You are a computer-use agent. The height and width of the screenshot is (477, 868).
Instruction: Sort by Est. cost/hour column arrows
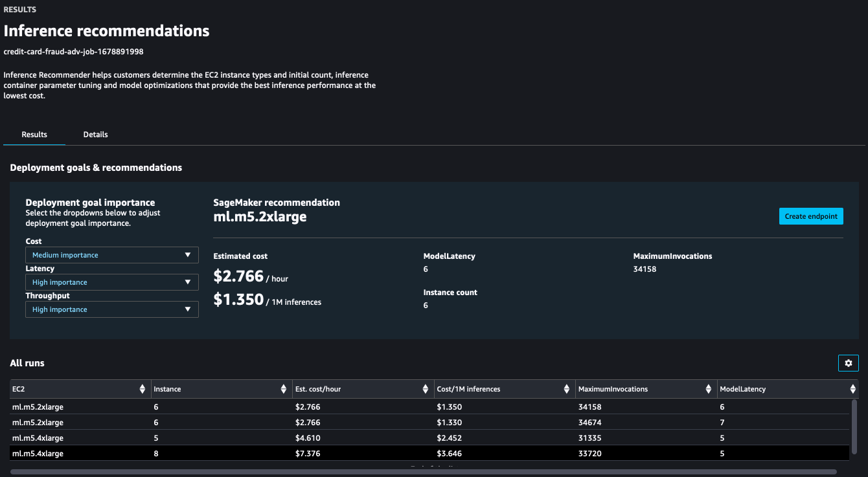426,389
